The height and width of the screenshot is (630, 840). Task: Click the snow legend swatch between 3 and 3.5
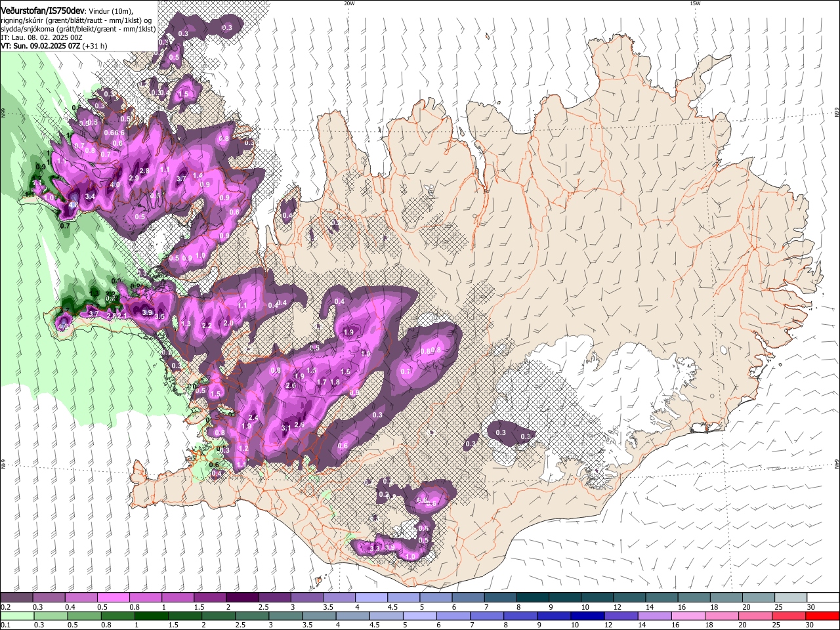306,598
